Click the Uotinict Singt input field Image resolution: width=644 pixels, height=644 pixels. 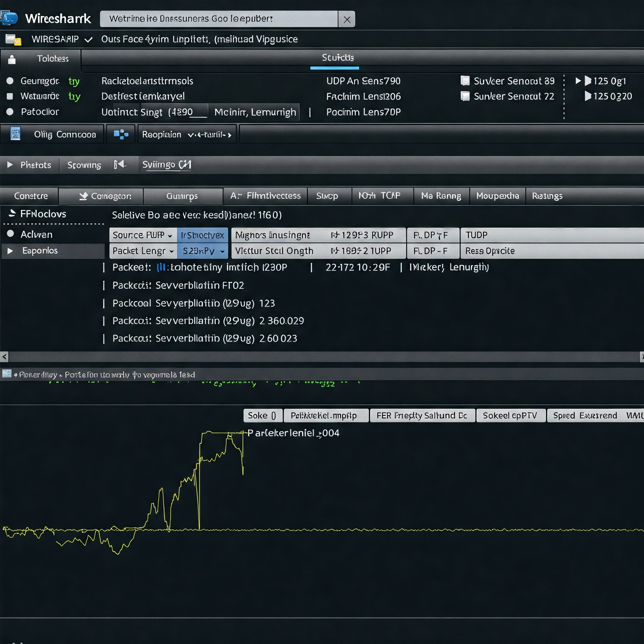point(154,112)
